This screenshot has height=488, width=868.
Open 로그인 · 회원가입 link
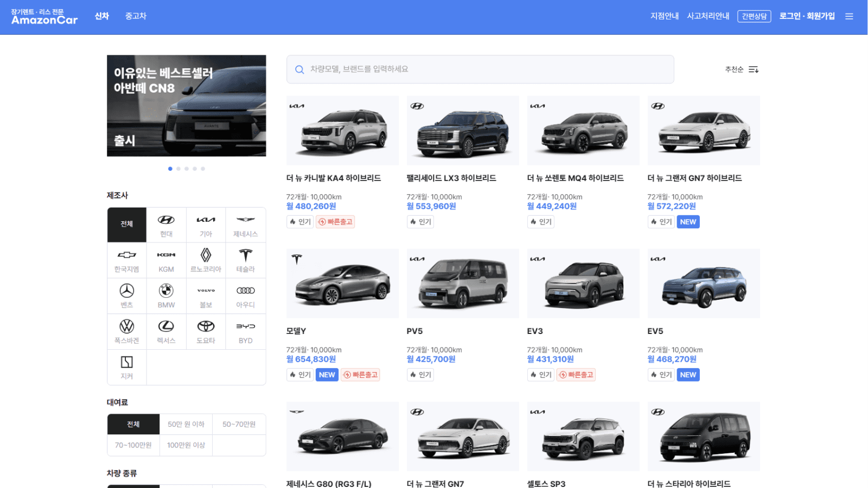pyautogui.click(x=807, y=16)
